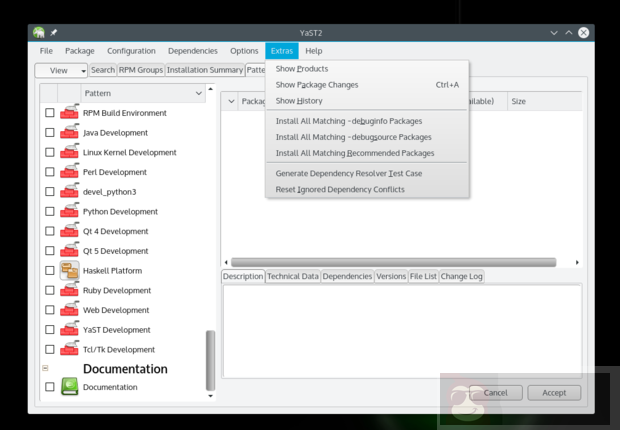Click the Qt 4 Development pattern icon

(69, 231)
